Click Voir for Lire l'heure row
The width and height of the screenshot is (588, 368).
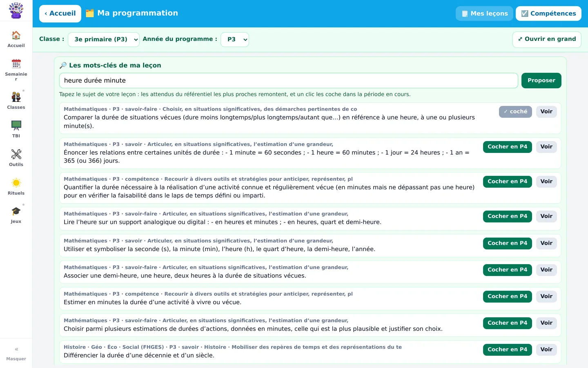546,216
